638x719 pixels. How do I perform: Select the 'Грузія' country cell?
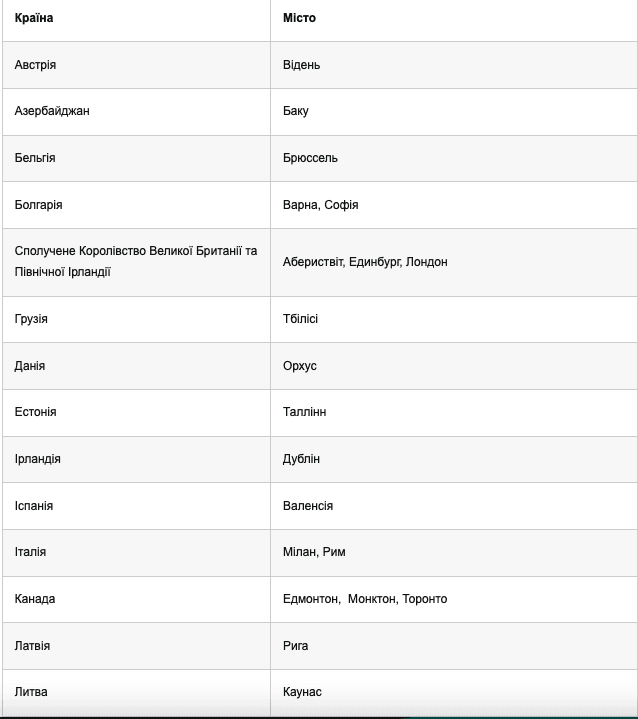pos(31,319)
